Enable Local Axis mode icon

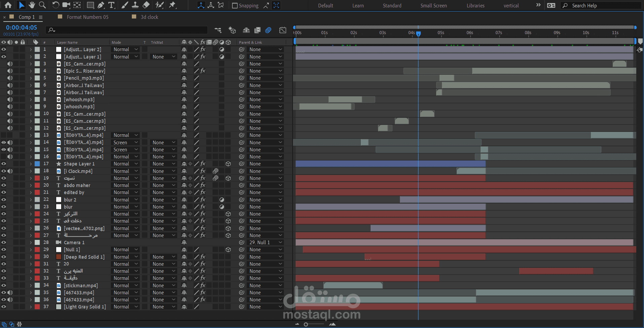click(201, 5)
